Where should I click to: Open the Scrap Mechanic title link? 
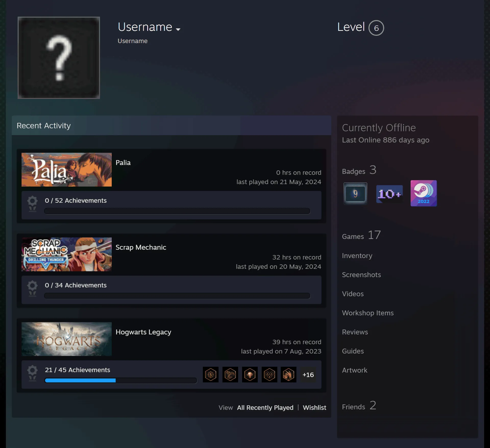(x=141, y=247)
